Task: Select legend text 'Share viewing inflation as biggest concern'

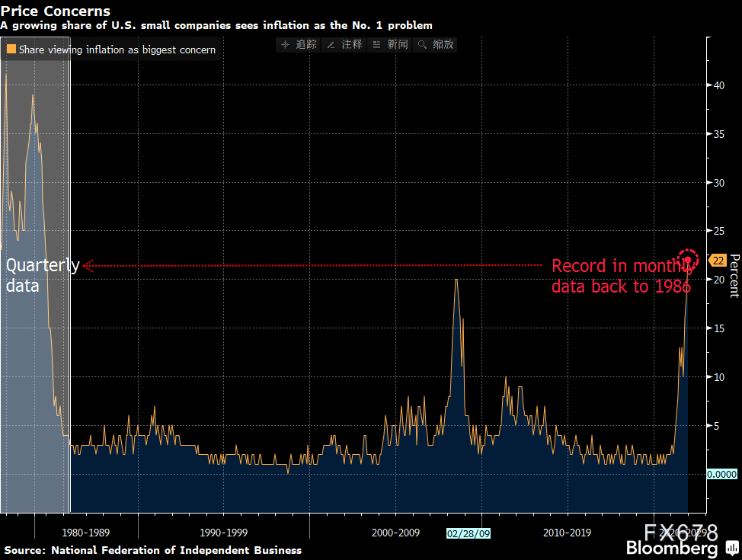Action: [x=117, y=50]
